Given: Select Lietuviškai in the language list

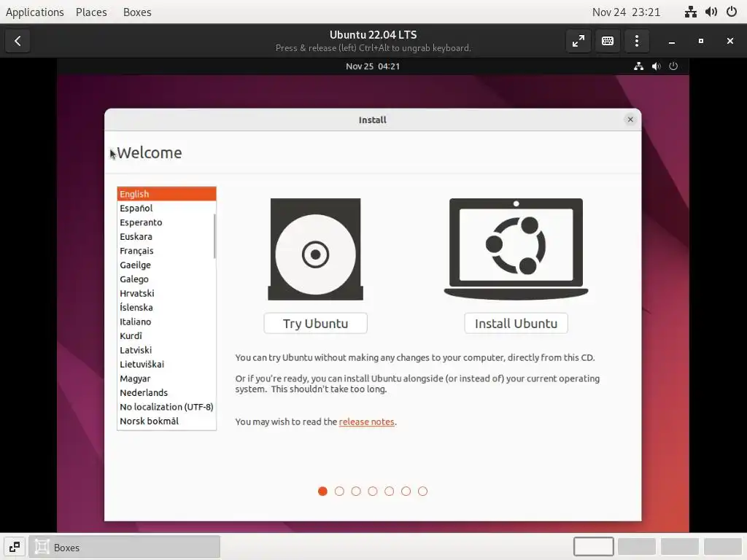Looking at the screenshot, I should [166, 365].
